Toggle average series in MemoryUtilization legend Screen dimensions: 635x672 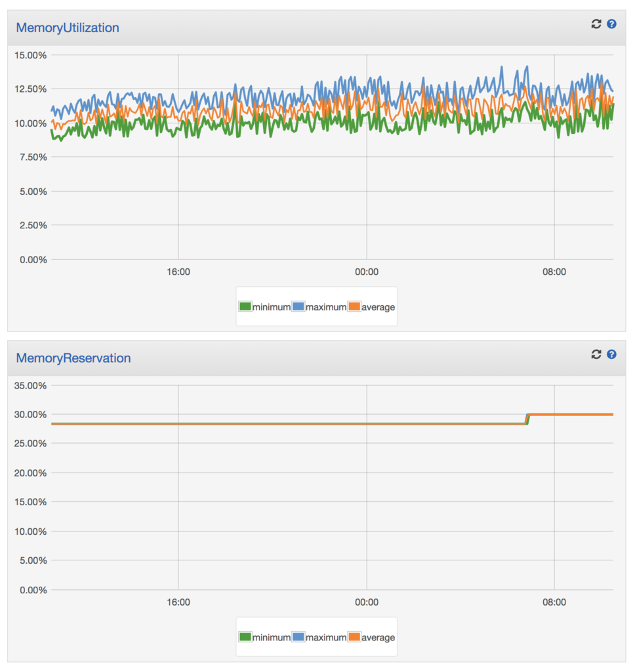pos(354,306)
